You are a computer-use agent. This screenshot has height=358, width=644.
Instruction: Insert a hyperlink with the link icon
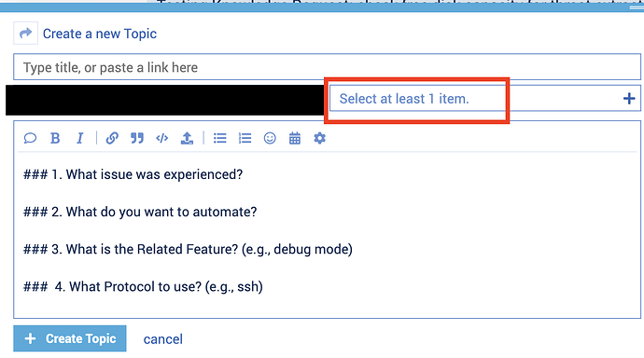tap(112, 138)
